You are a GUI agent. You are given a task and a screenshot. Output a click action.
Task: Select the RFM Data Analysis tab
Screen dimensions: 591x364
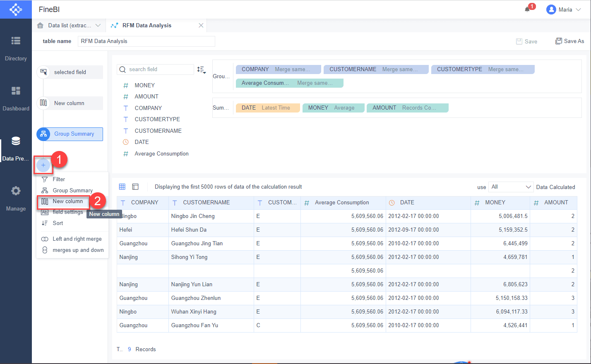point(147,25)
